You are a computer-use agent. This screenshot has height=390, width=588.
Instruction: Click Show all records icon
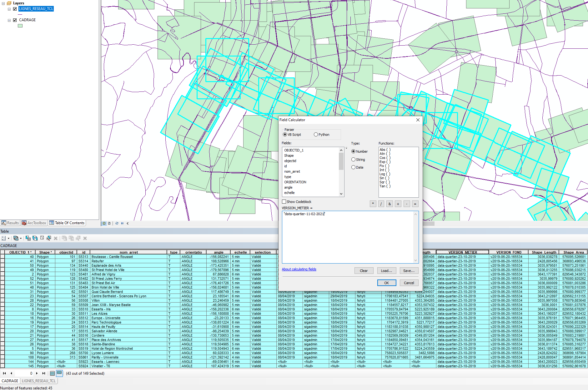click(x=53, y=373)
